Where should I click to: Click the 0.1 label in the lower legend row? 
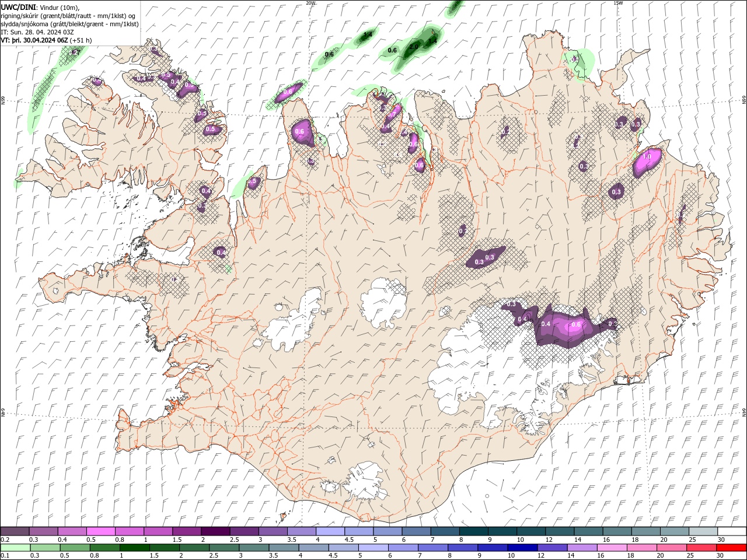point(5,555)
